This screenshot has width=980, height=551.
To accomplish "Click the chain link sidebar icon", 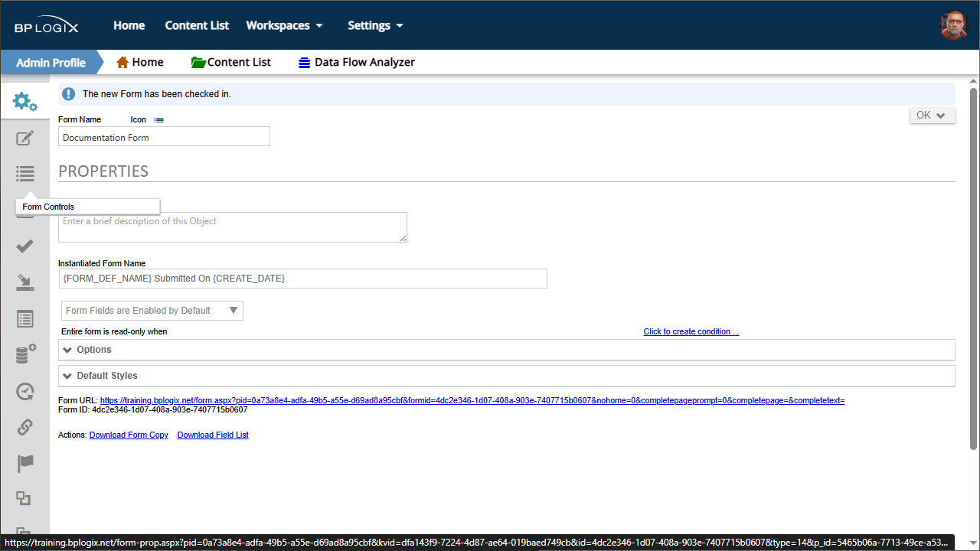I will tap(24, 427).
